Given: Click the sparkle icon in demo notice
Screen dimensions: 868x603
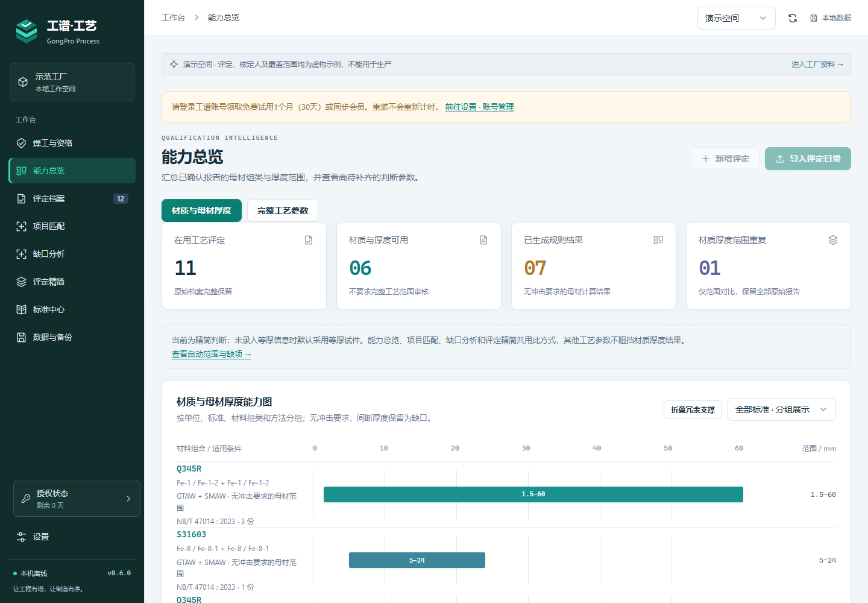Looking at the screenshot, I should [x=174, y=64].
